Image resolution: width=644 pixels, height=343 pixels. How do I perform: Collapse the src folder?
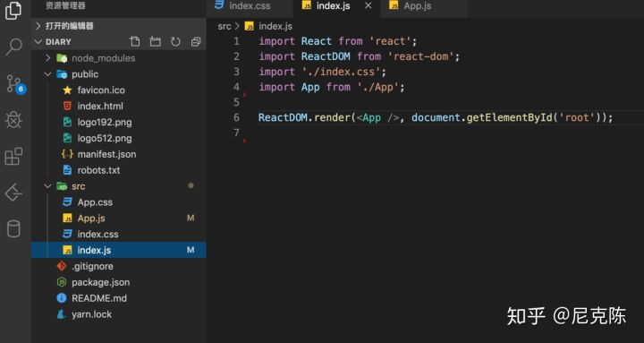47,186
